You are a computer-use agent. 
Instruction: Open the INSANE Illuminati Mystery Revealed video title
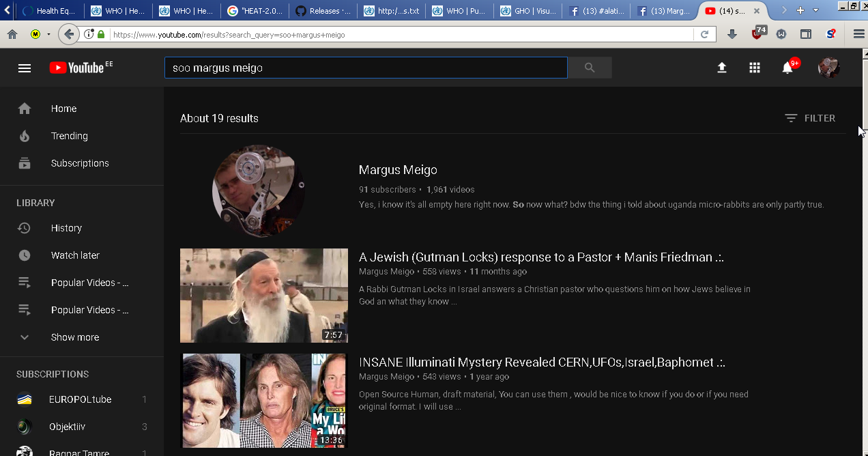pos(542,362)
